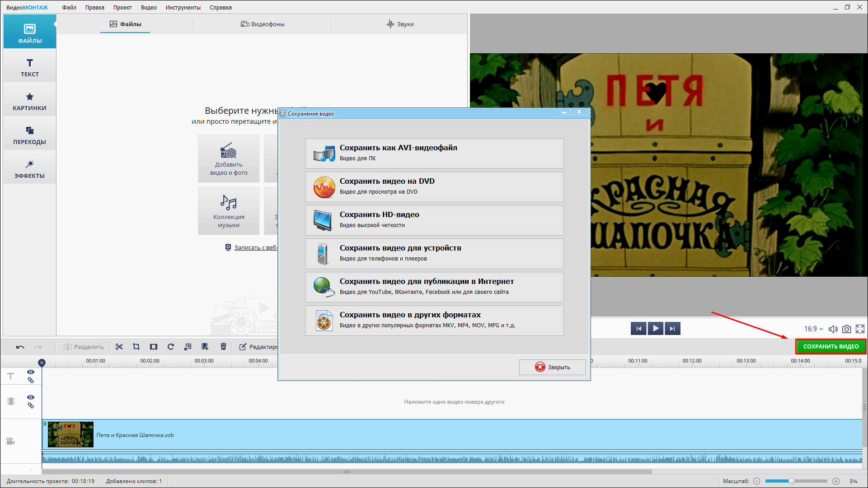
Task: Click the overlay video track film icon
Action: point(11,401)
